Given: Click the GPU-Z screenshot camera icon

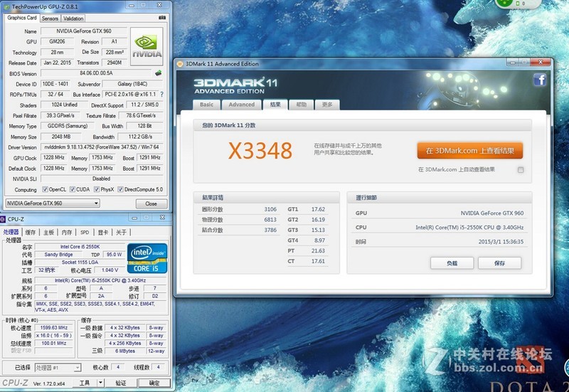Looking at the screenshot, I should 162,18.
